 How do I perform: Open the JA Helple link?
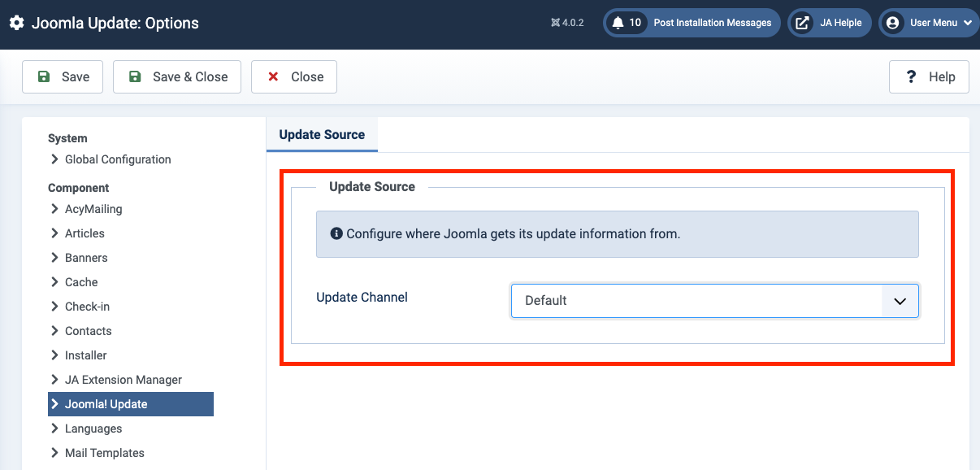pyautogui.click(x=830, y=23)
